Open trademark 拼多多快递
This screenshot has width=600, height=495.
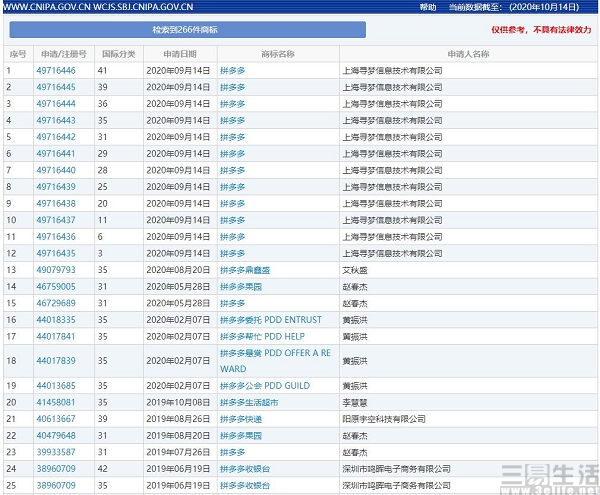[x=241, y=419]
